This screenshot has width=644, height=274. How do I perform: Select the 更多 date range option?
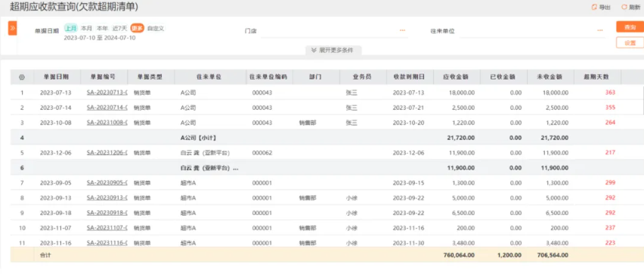click(137, 29)
